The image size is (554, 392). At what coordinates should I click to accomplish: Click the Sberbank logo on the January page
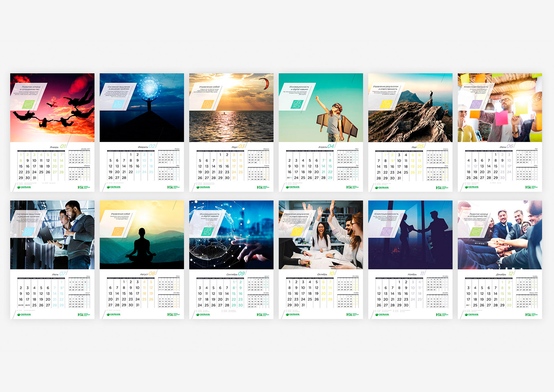(24, 187)
